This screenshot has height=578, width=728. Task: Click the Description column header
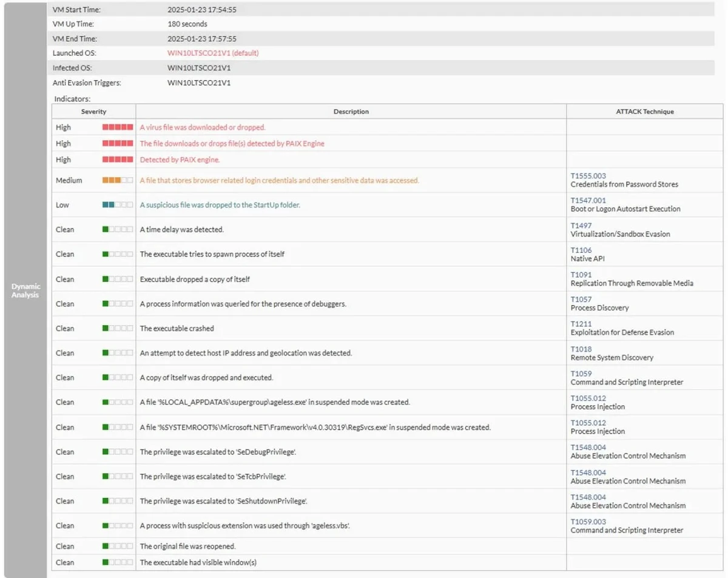(x=351, y=112)
